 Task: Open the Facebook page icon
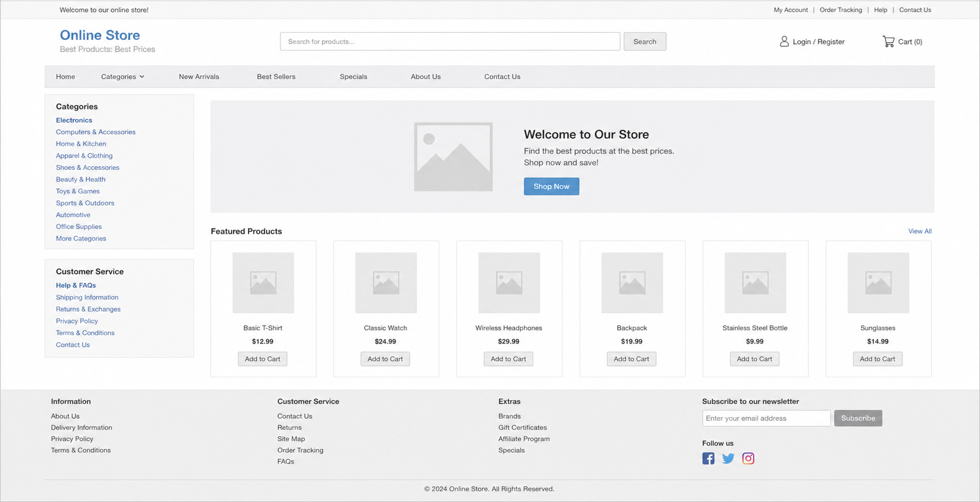point(708,459)
